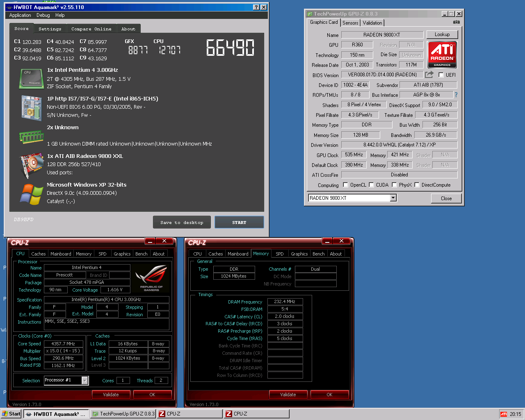This screenshot has width=525, height=420.
Task: Switch to TechPowerUp GPU-Z taskbar item
Action: click(123, 414)
